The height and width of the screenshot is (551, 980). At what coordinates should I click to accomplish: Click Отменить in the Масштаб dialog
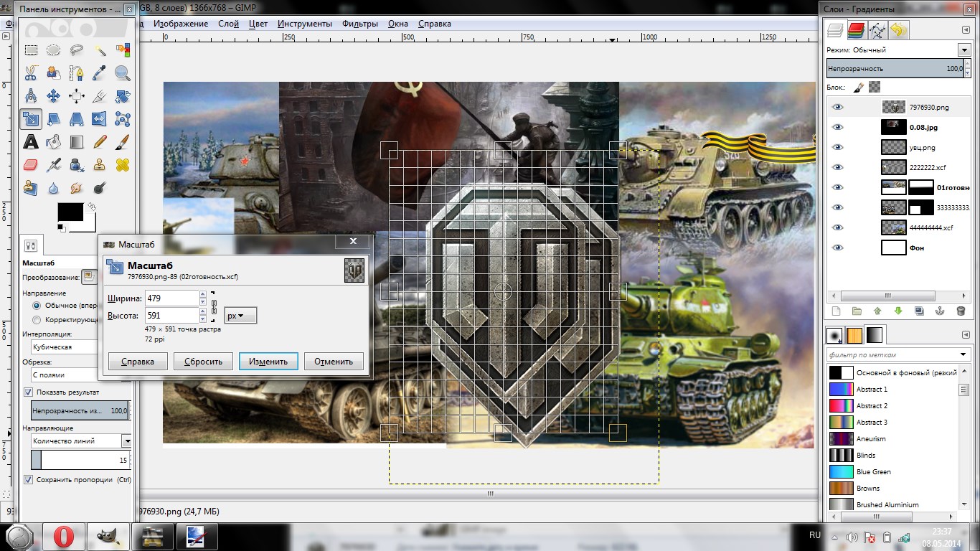(x=334, y=362)
